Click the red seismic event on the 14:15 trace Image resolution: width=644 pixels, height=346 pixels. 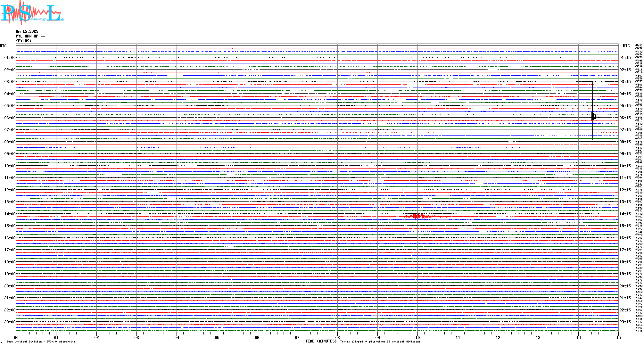pyautogui.click(x=417, y=217)
